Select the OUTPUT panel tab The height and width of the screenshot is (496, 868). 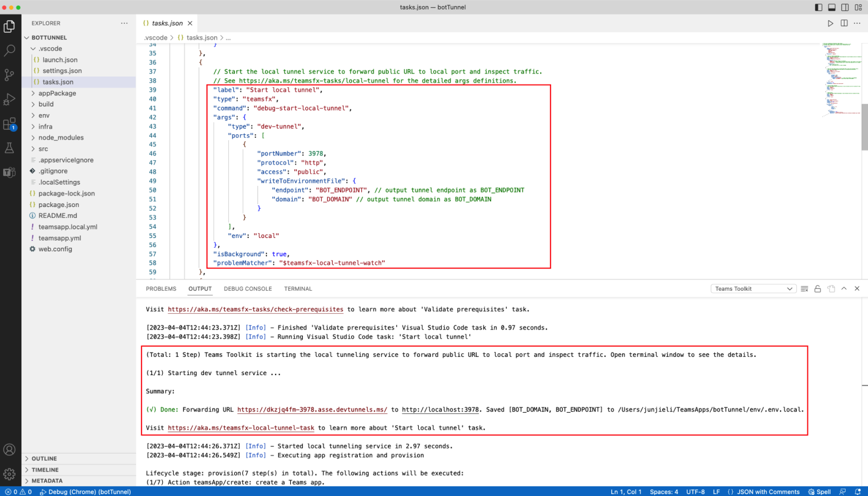point(200,289)
